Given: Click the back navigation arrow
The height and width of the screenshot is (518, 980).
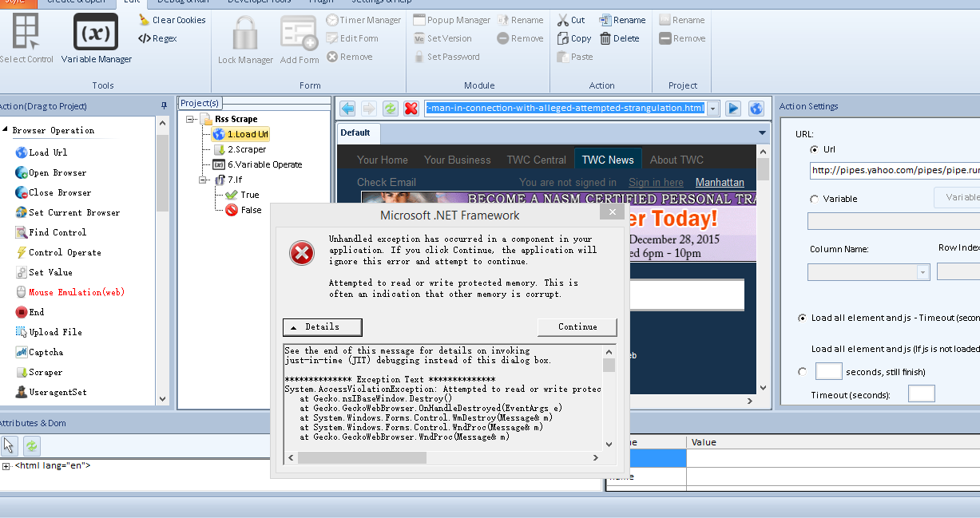Looking at the screenshot, I should click(347, 109).
